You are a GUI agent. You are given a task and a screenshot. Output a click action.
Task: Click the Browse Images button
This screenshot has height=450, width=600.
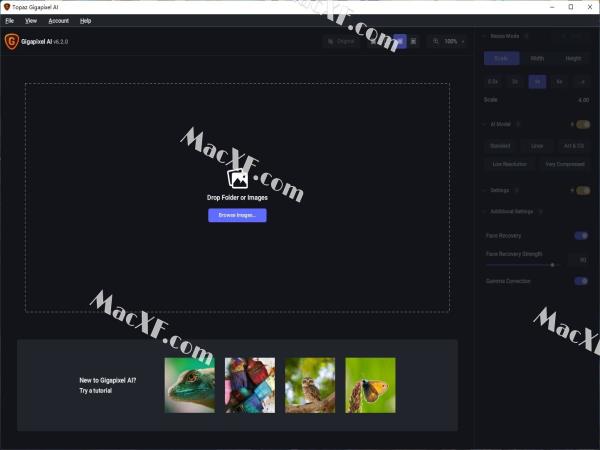point(237,215)
